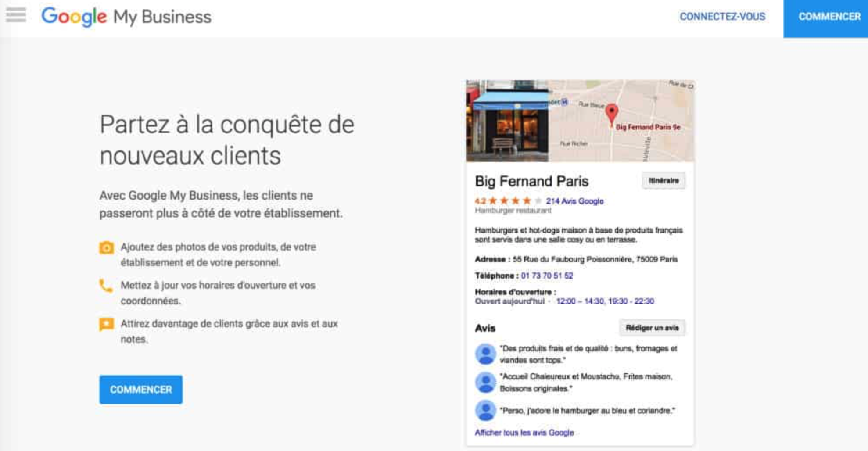Image resolution: width=868 pixels, height=451 pixels.
Task: Click the 'Ajoutez des photos de vos produits' text
Action: coord(219,255)
